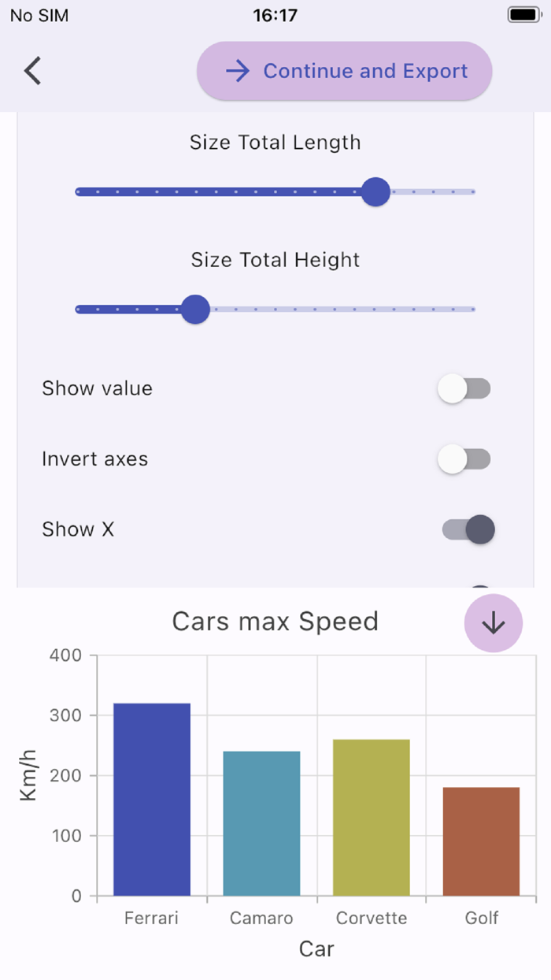Tap the download arrow beside the chart title
The image size is (551, 980).
(493, 622)
